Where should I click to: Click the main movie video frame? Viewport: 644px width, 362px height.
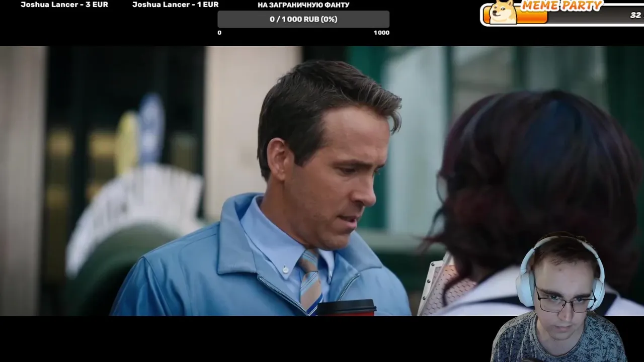(322, 181)
